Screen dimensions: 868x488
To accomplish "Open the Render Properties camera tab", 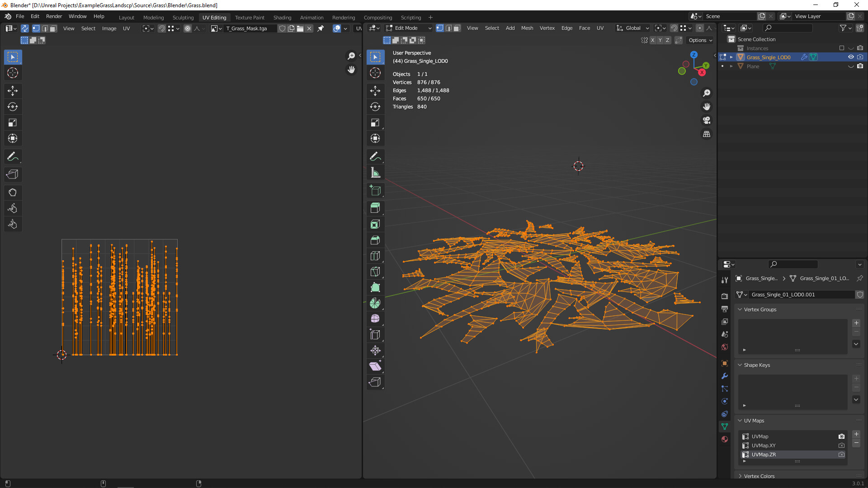I will [x=724, y=296].
